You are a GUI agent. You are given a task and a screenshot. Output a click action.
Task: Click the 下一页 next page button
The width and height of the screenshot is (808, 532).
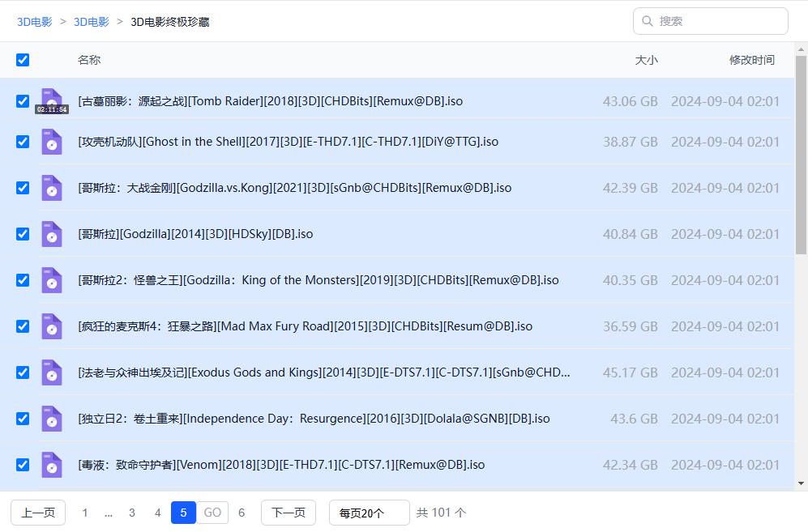(x=289, y=513)
